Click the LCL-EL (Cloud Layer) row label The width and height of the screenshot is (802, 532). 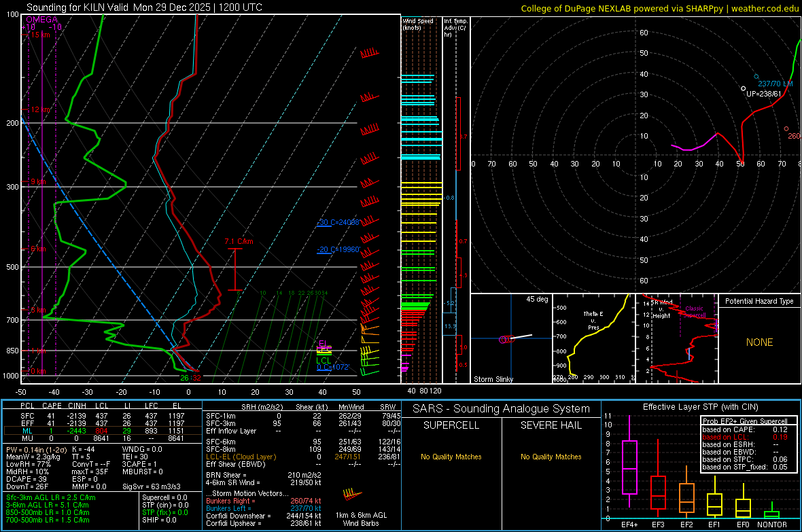(x=241, y=457)
